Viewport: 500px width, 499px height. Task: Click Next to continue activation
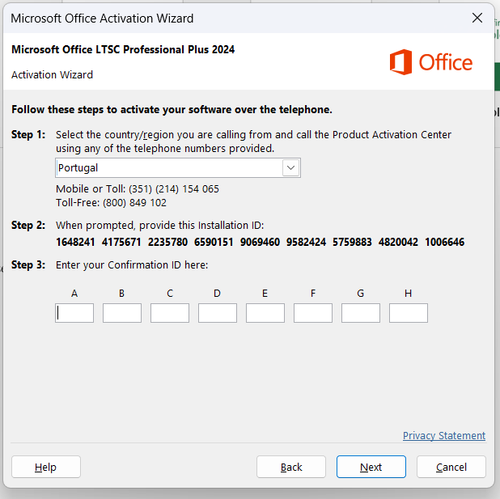pyautogui.click(x=371, y=467)
